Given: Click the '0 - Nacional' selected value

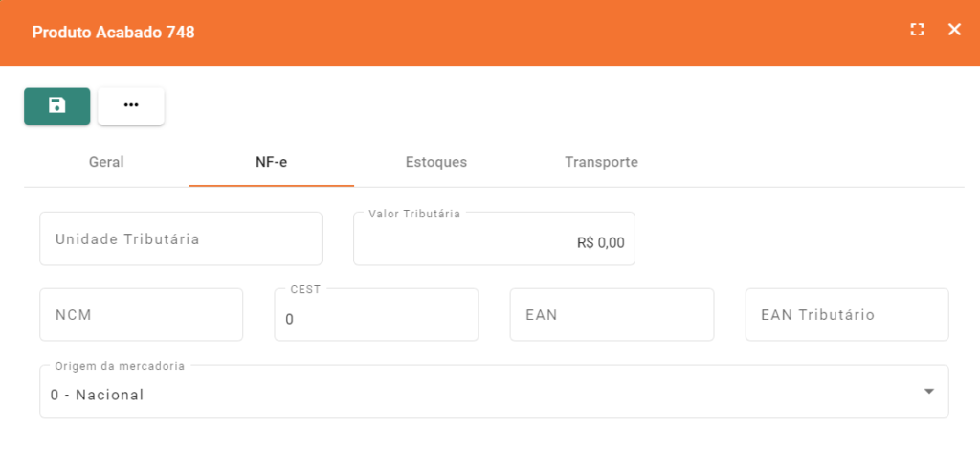Looking at the screenshot, I should click(x=98, y=395).
